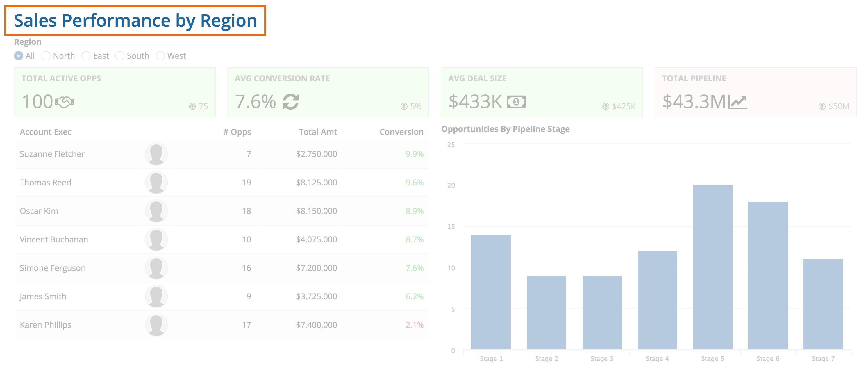Select the North region radio button
The width and height of the screenshot is (868, 372).
coord(46,56)
